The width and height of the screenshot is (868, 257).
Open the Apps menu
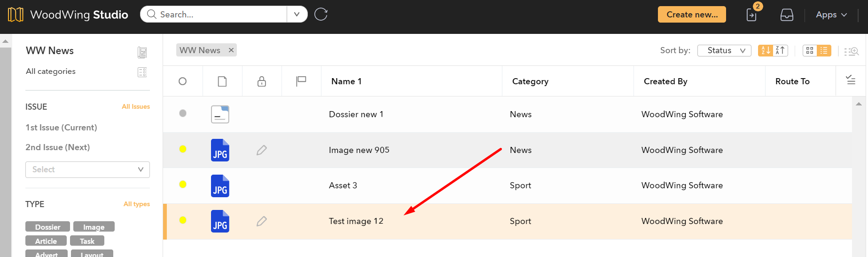tap(831, 15)
